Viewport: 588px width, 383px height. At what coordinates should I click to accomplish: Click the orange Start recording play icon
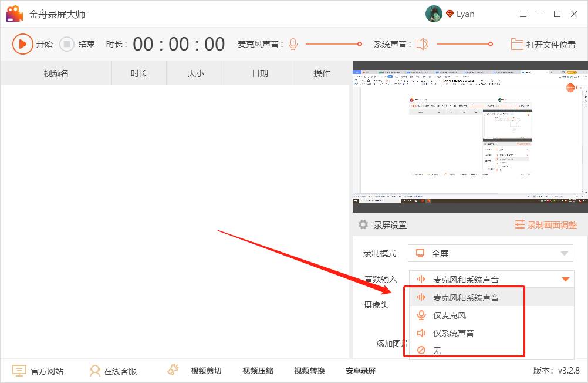(22, 43)
